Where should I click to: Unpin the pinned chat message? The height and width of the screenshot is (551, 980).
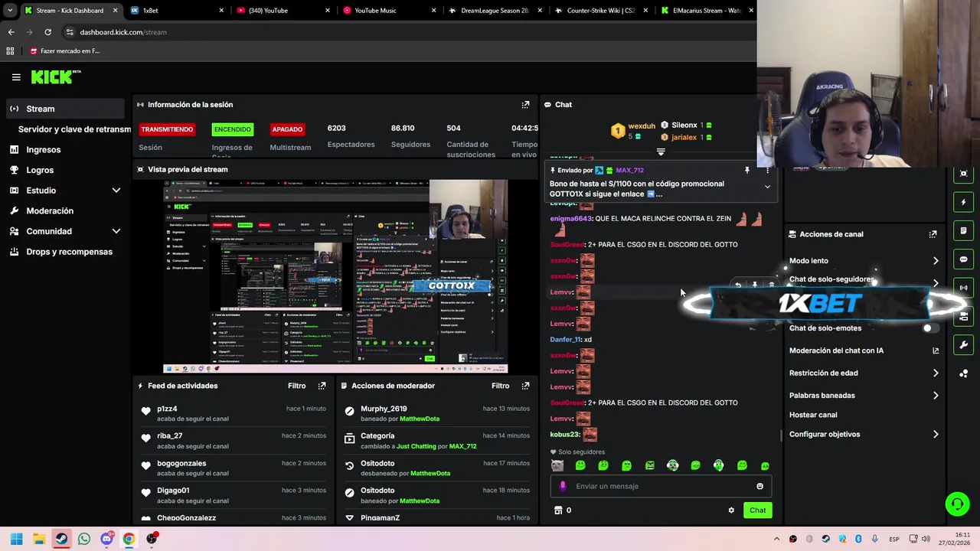(x=746, y=171)
